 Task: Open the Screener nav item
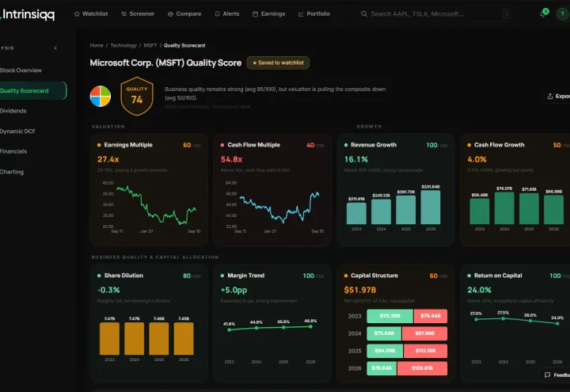click(x=138, y=13)
